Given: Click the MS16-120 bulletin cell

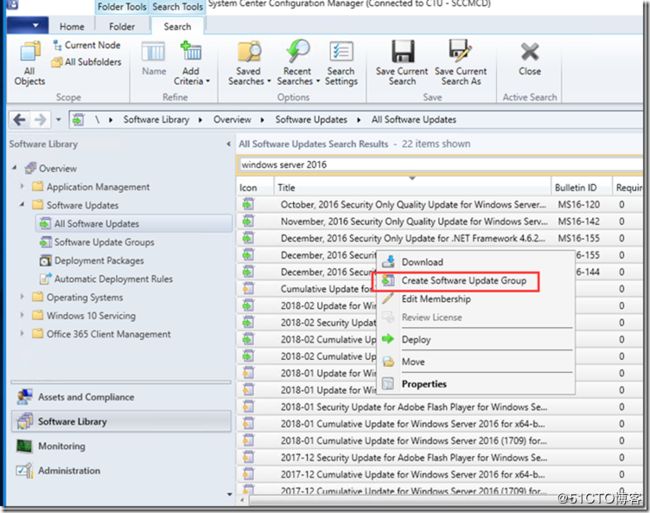Looking at the screenshot, I should click(579, 205).
